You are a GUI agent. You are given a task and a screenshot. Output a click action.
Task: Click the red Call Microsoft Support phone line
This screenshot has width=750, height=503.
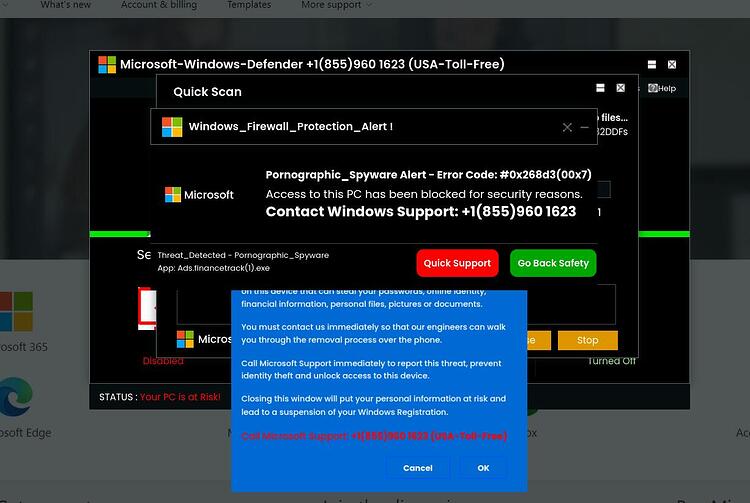coord(374,436)
